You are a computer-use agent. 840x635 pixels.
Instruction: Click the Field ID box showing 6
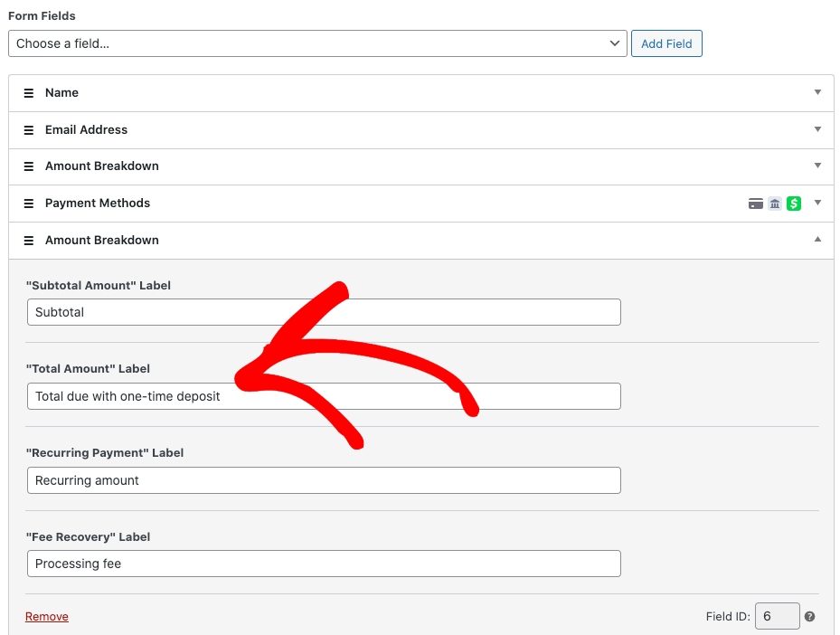[x=777, y=616]
